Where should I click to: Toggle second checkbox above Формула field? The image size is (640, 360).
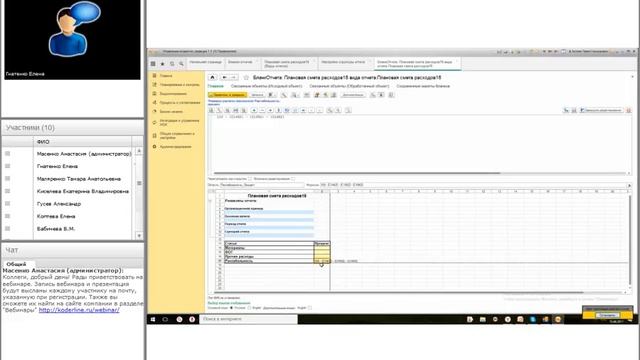(293, 179)
